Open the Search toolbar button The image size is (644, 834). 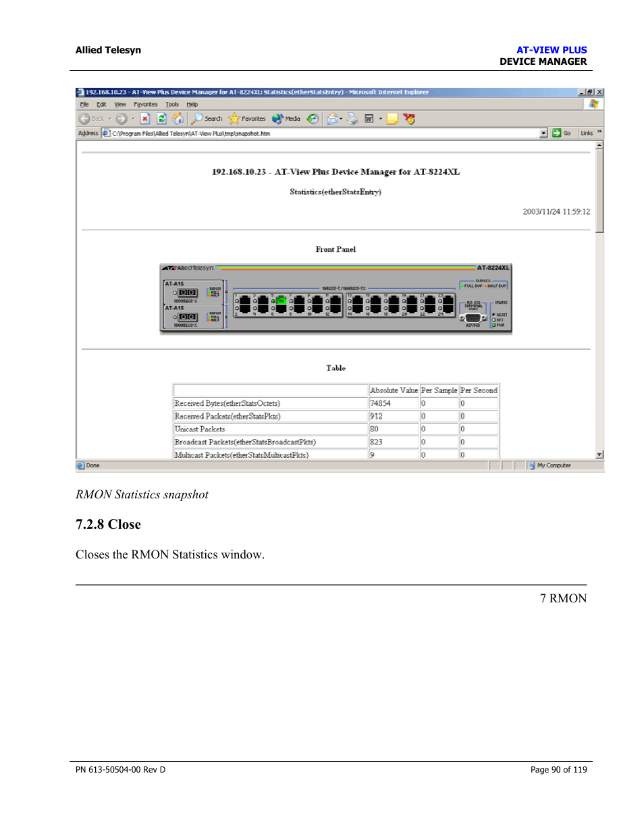pyautogui.click(x=207, y=119)
